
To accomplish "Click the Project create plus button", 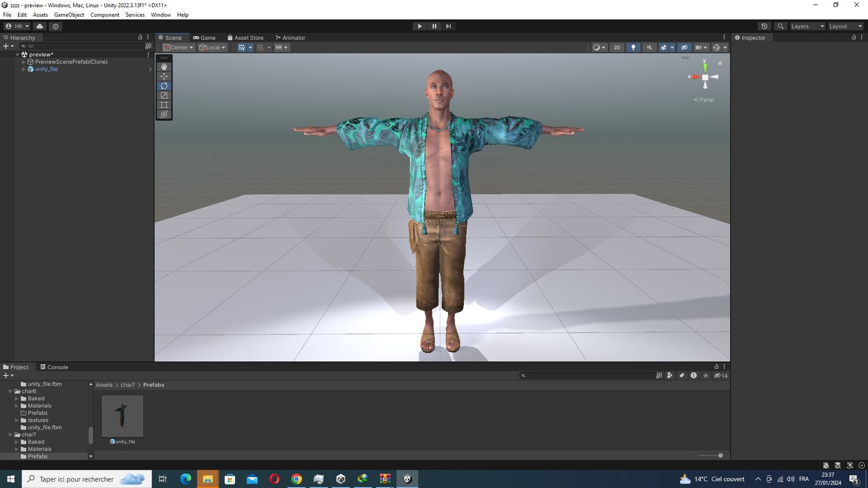I will 8,375.
